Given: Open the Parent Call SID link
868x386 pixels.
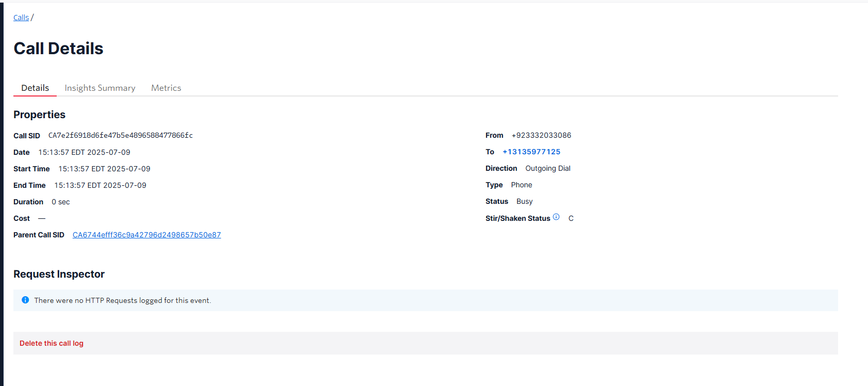Looking at the screenshot, I should tap(147, 235).
